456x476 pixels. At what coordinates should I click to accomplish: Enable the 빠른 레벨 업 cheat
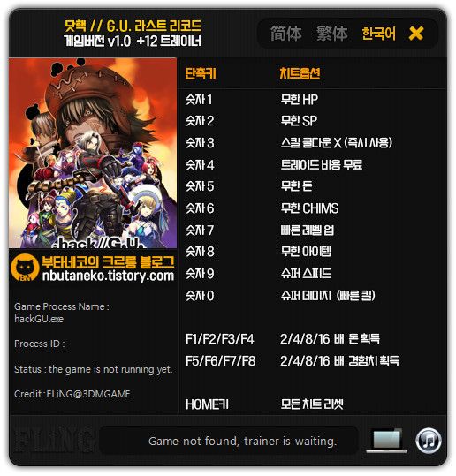(x=308, y=230)
